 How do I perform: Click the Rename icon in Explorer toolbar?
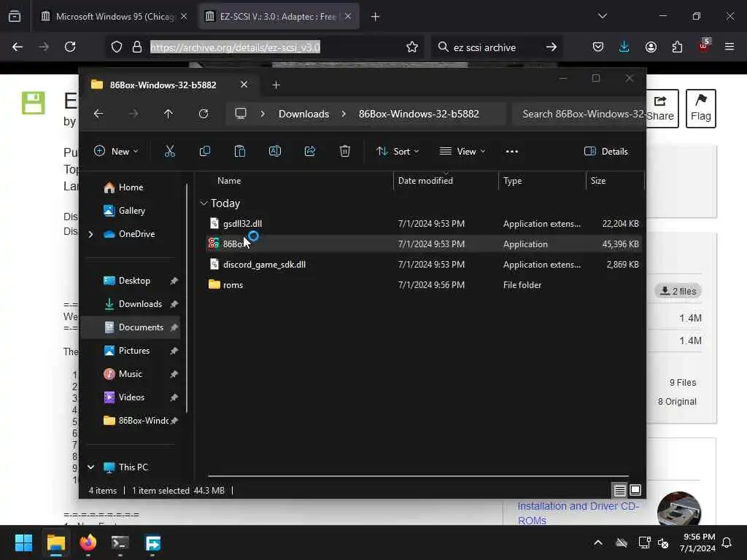275,152
